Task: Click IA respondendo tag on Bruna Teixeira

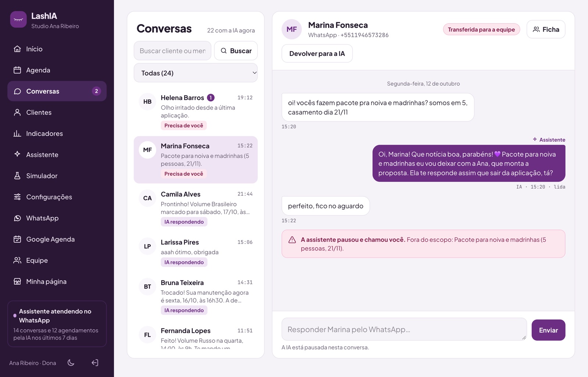Action: (184, 310)
